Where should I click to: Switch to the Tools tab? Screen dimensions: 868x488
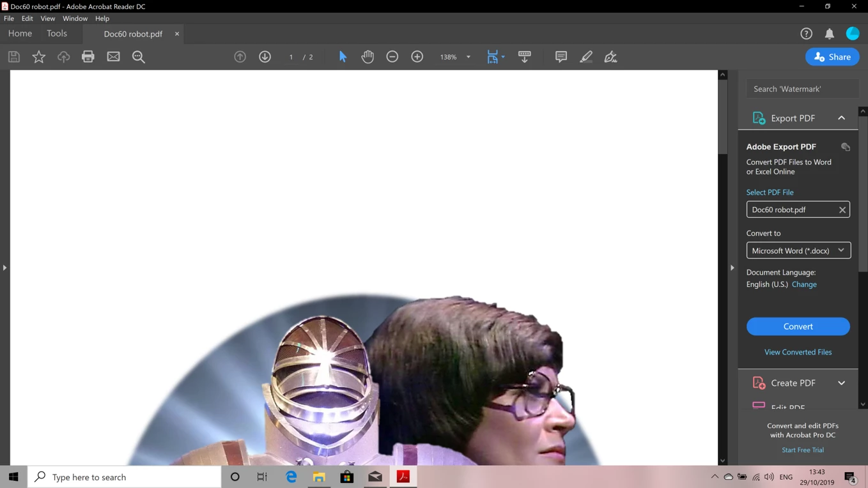click(x=57, y=33)
